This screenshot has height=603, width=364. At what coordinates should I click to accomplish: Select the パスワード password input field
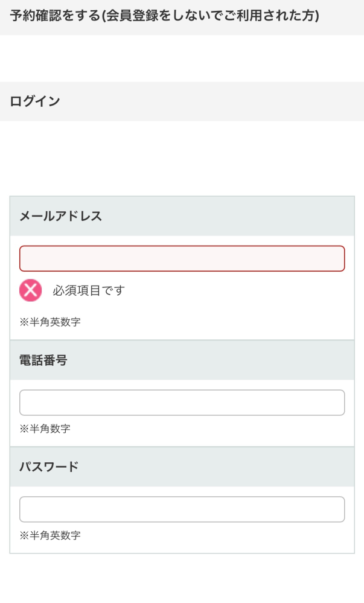pos(182,509)
